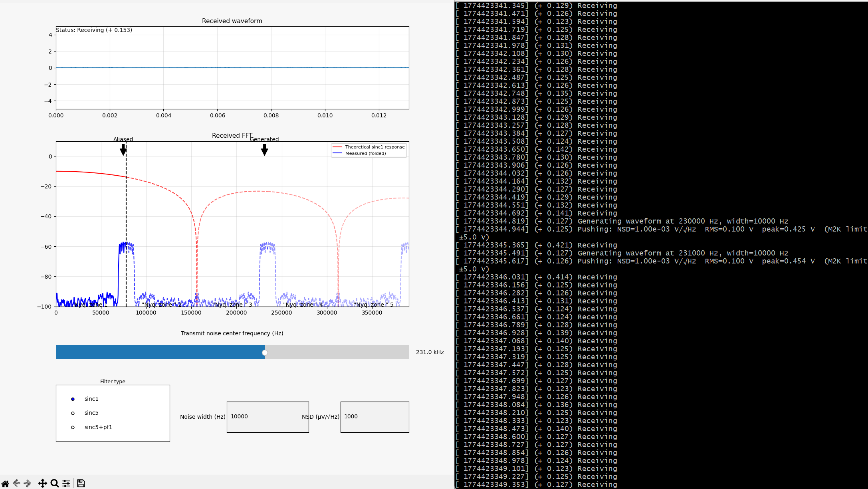This screenshot has height=489, width=868.
Task: Reset the plot view with Home icon
Action: (x=5, y=483)
